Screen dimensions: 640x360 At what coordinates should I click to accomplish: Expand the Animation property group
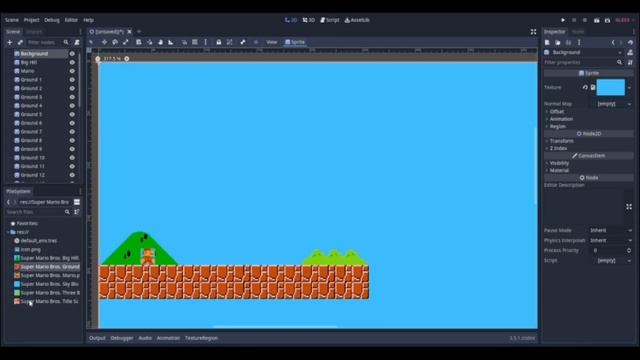click(561, 119)
